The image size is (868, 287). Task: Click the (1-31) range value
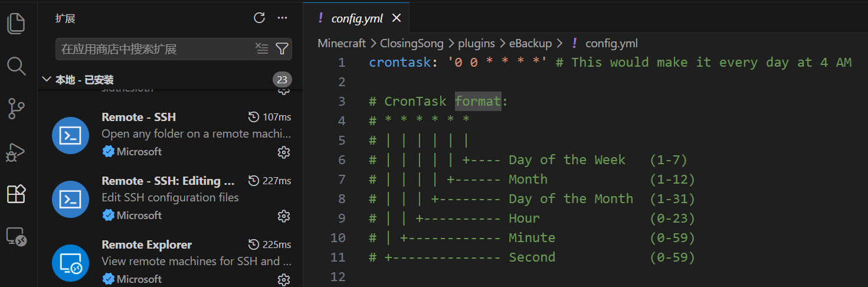[672, 198]
